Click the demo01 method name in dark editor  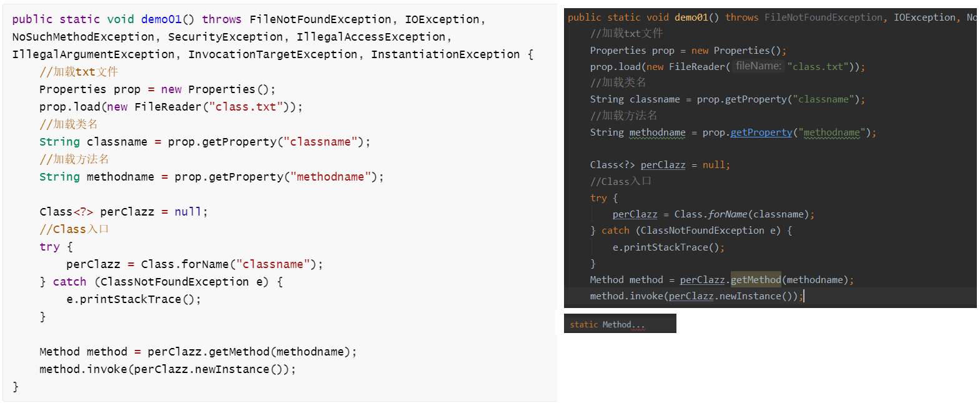point(692,17)
